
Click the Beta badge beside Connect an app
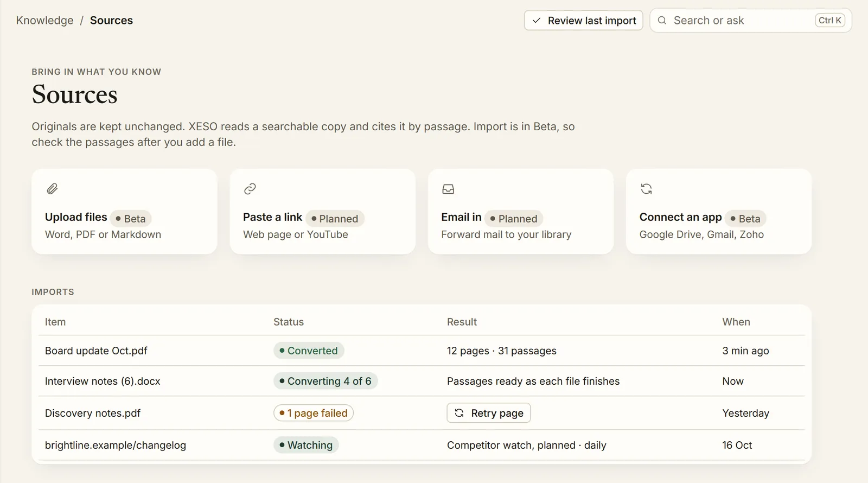(x=745, y=218)
